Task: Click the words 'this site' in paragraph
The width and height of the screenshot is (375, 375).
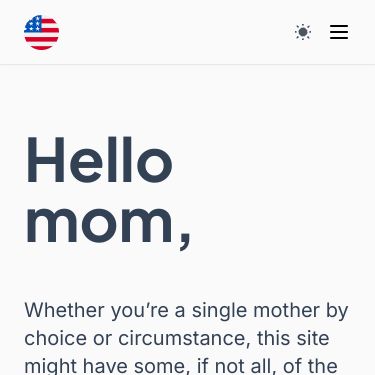Action: (293, 338)
